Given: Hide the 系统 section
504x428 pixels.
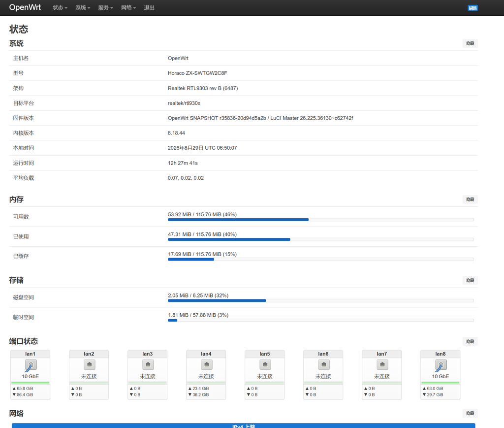Looking at the screenshot, I should 470,43.
